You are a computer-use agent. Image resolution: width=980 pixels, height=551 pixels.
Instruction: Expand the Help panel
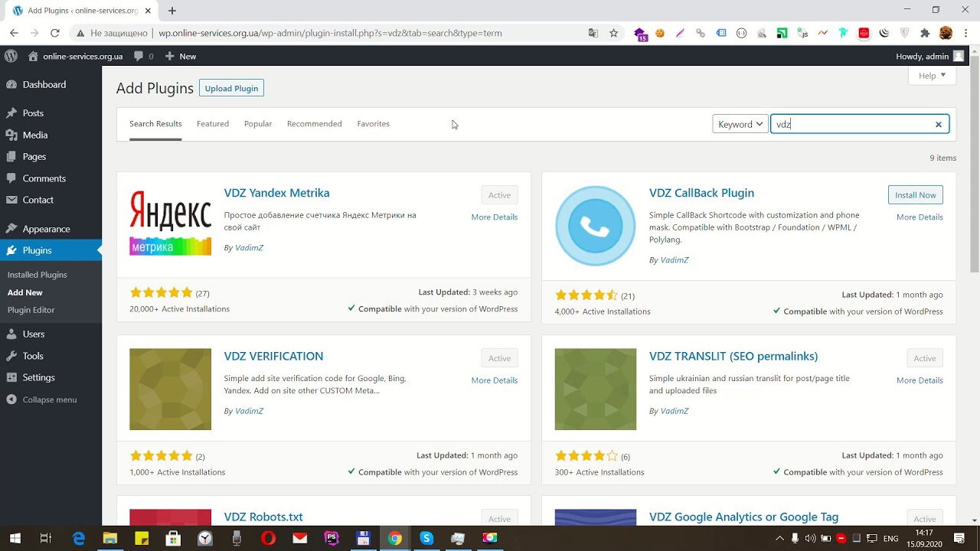[x=932, y=76]
